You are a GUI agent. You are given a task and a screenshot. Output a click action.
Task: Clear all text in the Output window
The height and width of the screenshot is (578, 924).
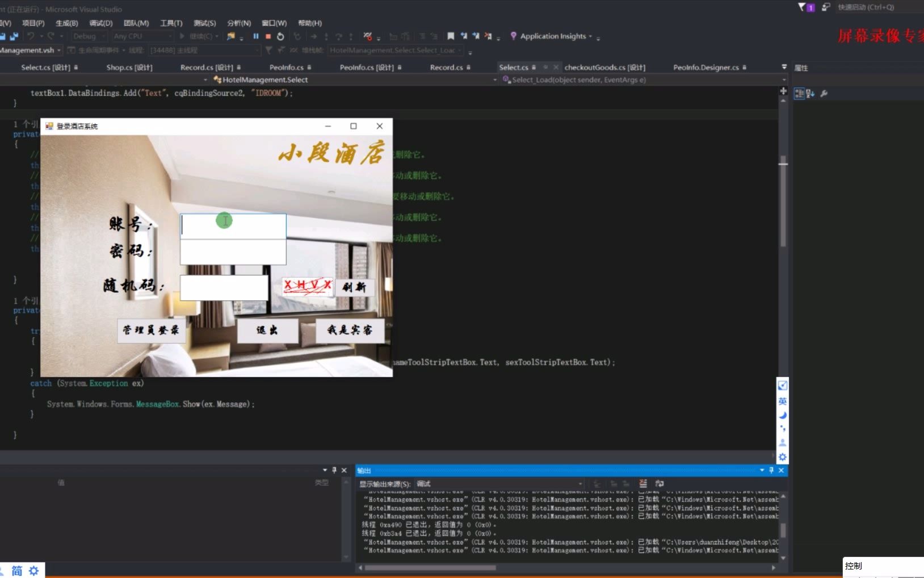click(643, 483)
